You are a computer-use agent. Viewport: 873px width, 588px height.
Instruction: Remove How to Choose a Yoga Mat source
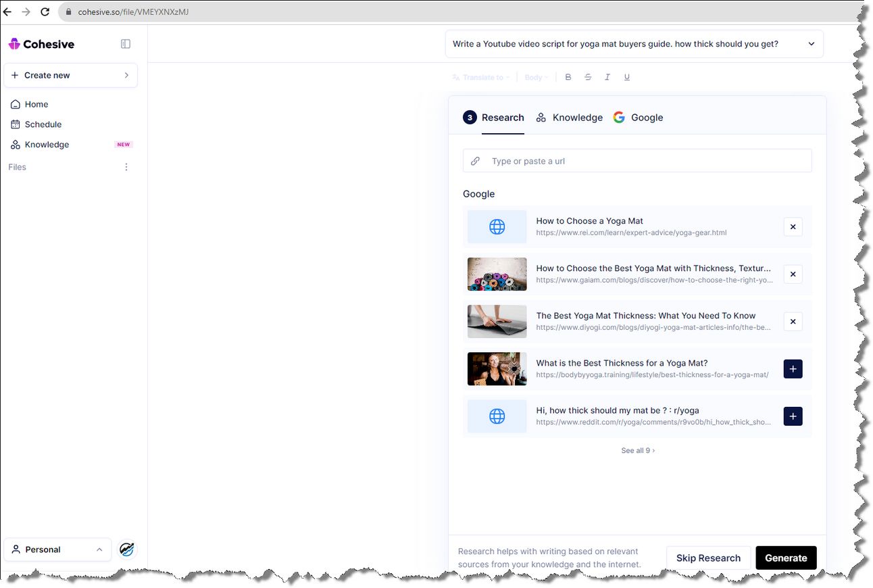[793, 227]
